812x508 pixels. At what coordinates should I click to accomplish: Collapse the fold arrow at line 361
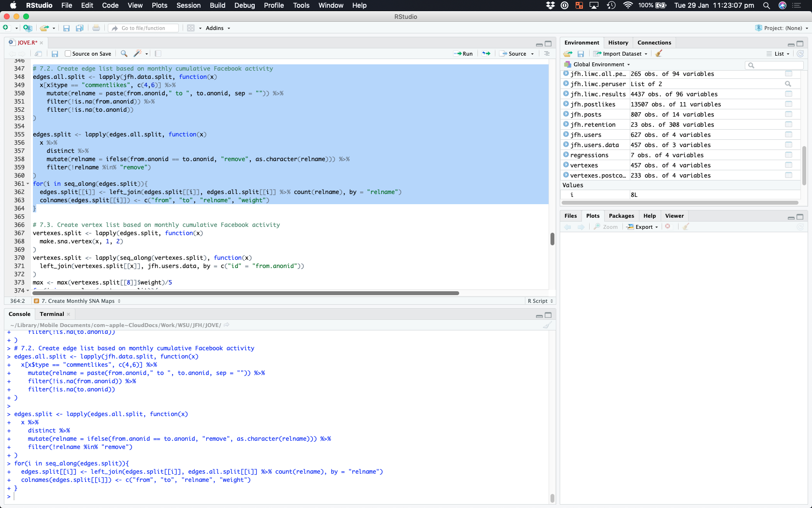click(28, 184)
